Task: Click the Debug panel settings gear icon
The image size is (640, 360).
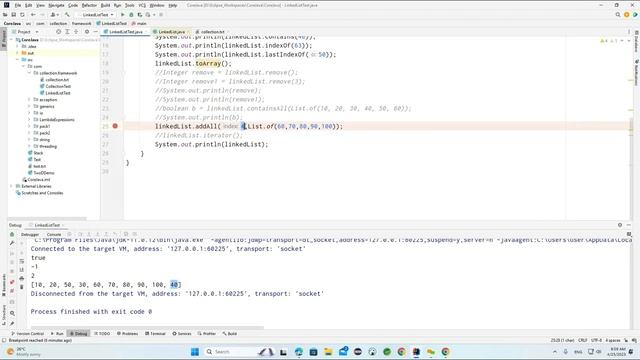Action: point(620,225)
